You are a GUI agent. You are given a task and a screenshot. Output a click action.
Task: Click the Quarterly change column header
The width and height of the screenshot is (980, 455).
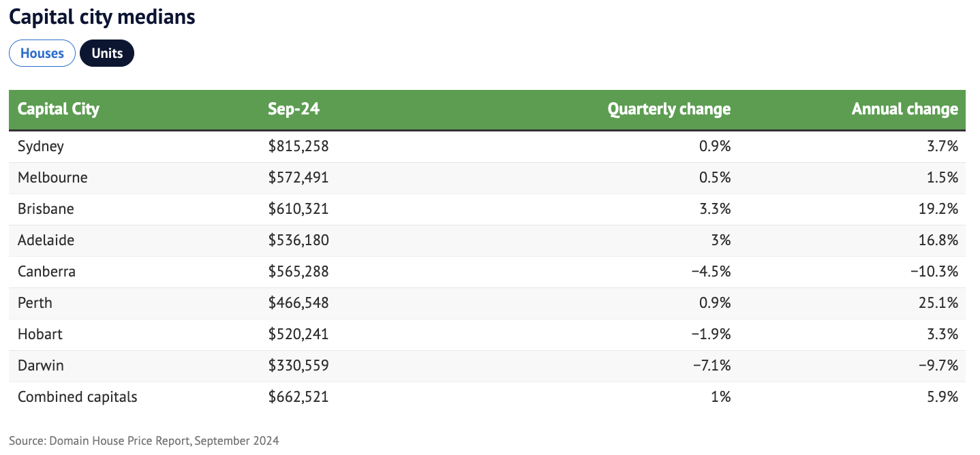[669, 109]
